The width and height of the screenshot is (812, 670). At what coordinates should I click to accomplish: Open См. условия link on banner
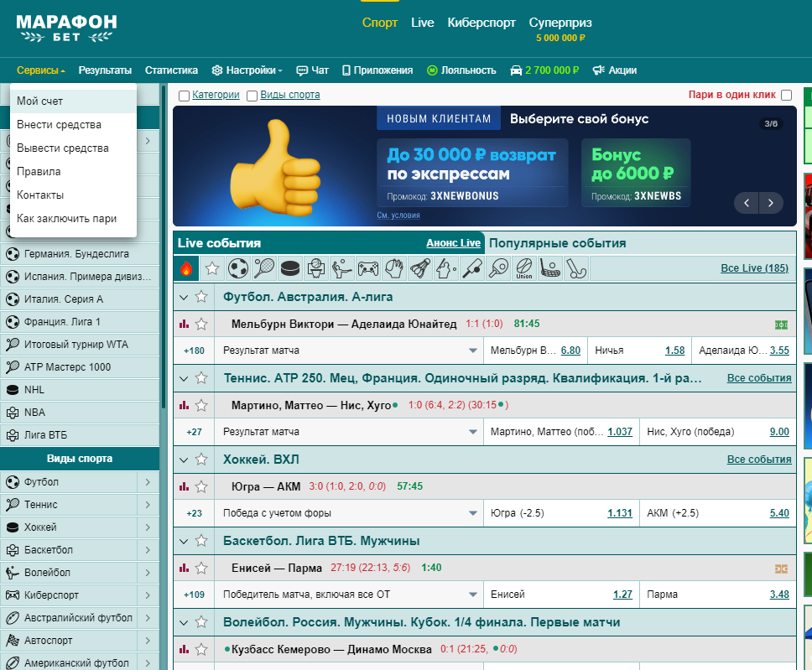(x=398, y=216)
